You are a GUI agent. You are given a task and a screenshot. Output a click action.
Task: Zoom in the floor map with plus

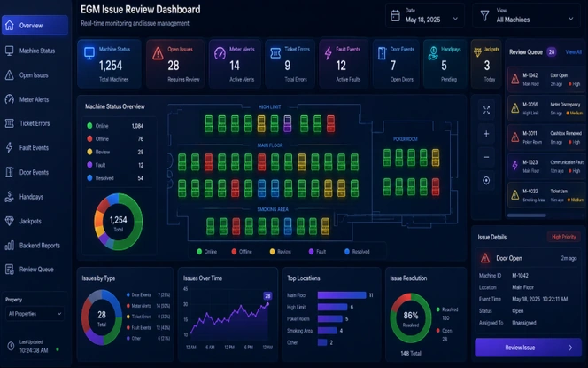(486, 134)
